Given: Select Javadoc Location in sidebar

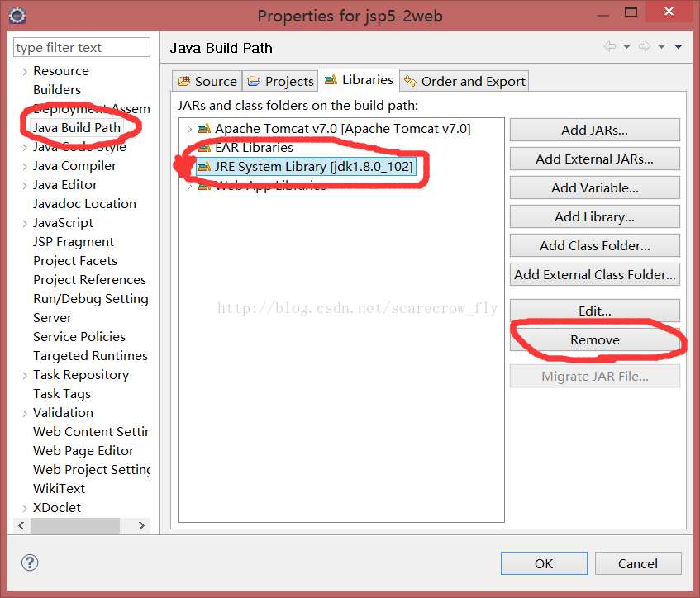Looking at the screenshot, I should pos(84,204).
